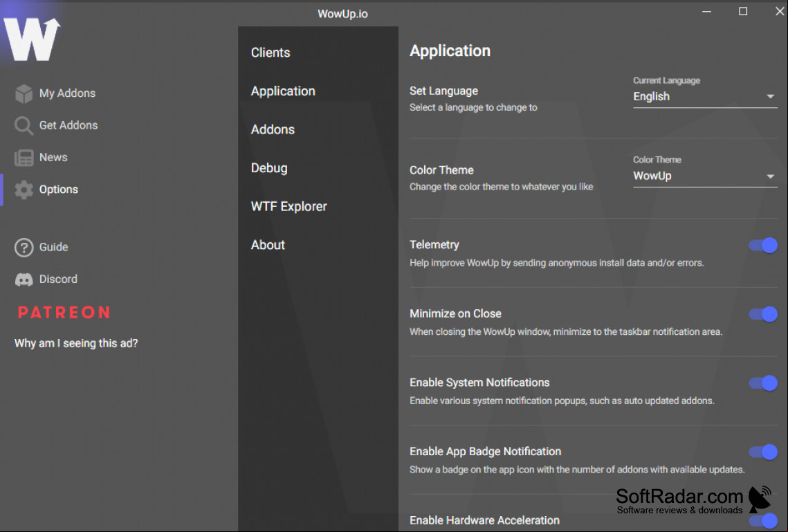The image size is (788, 532).
Task: Disable Minimize on Close
Action: tap(763, 314)
